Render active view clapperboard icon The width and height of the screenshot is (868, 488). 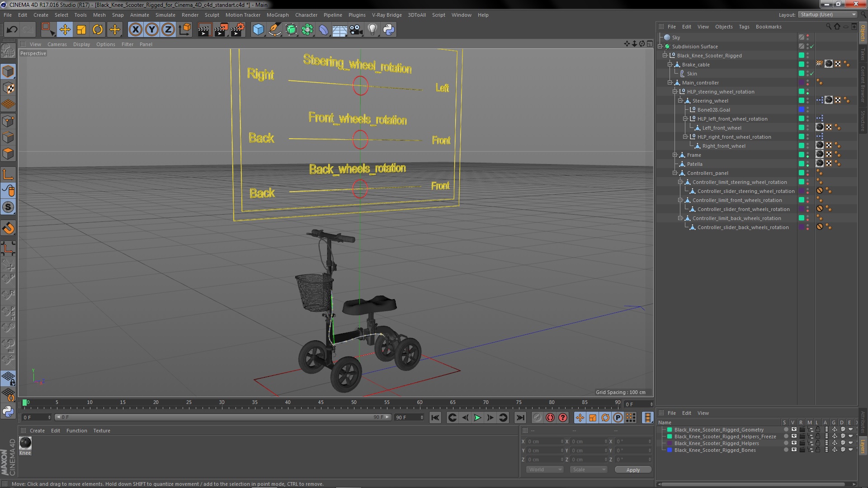click(204, 30)
